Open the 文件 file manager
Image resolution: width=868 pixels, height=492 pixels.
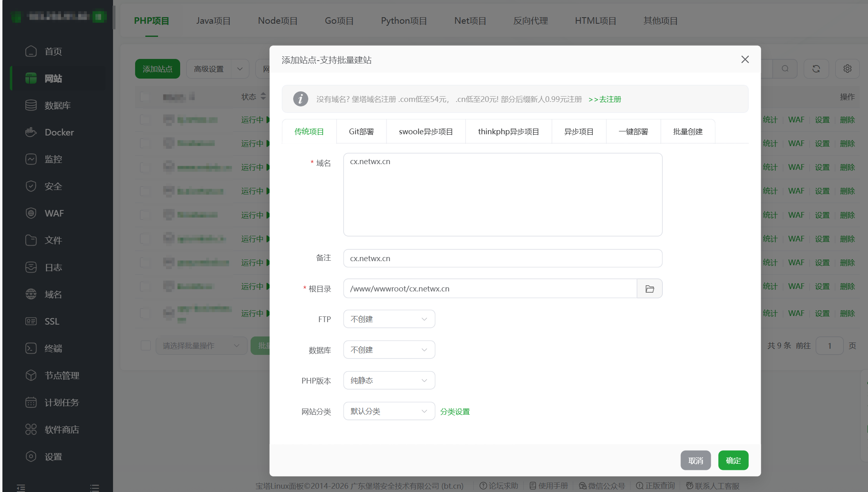53,240
